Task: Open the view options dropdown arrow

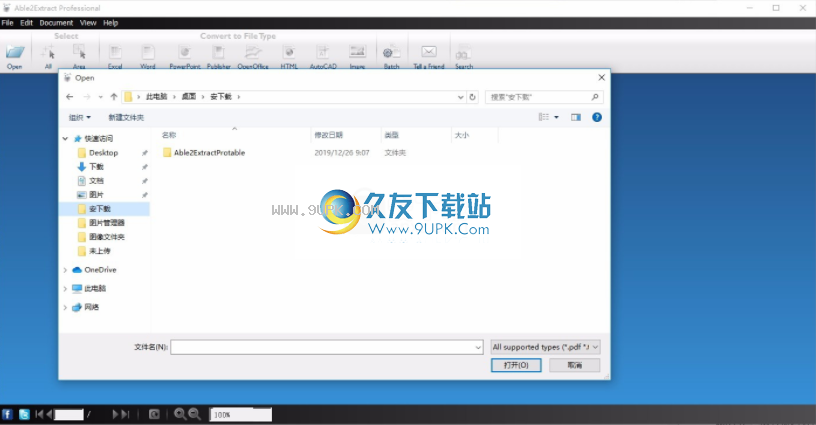Action: click(556, 118)
